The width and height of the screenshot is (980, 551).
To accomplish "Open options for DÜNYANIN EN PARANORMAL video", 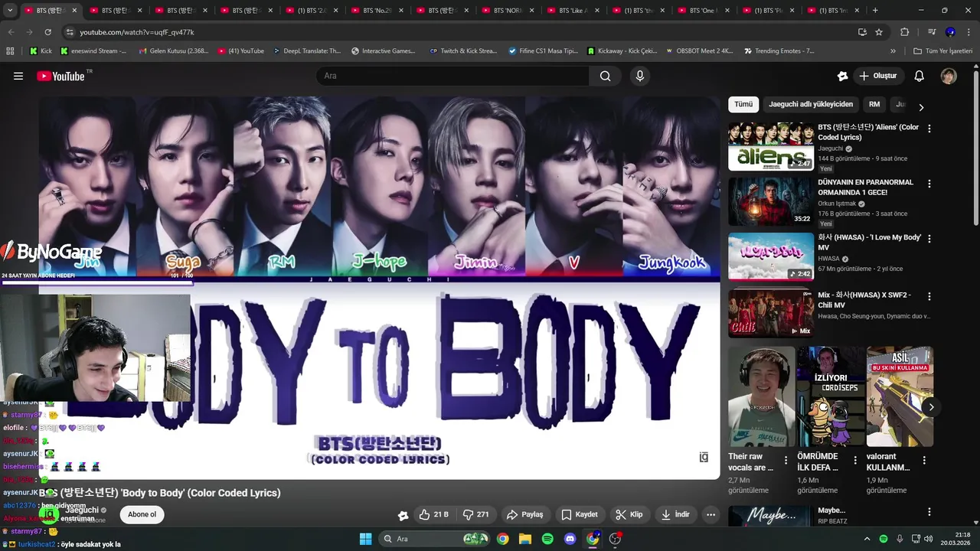I will (x=929, y=184).
